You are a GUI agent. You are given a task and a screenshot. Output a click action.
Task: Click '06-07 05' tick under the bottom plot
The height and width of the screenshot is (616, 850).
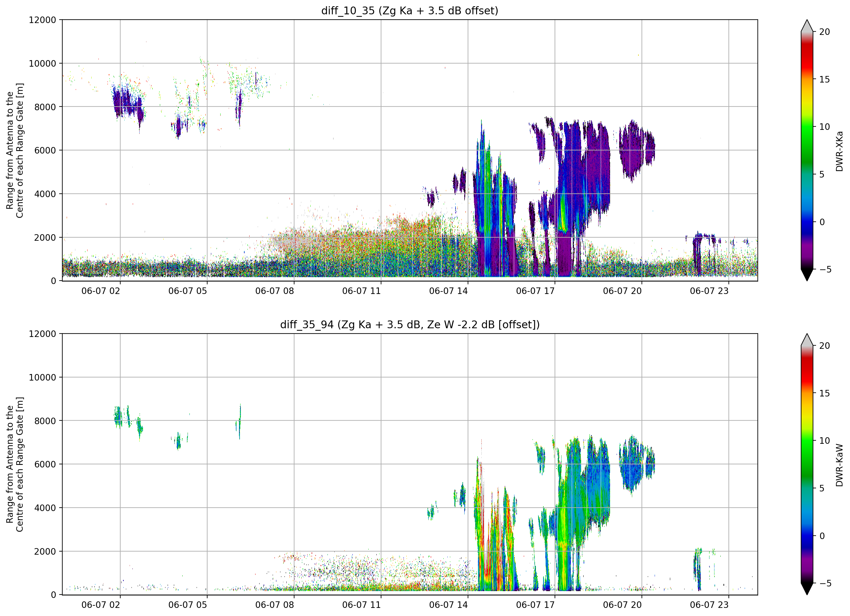pos(188,605)
